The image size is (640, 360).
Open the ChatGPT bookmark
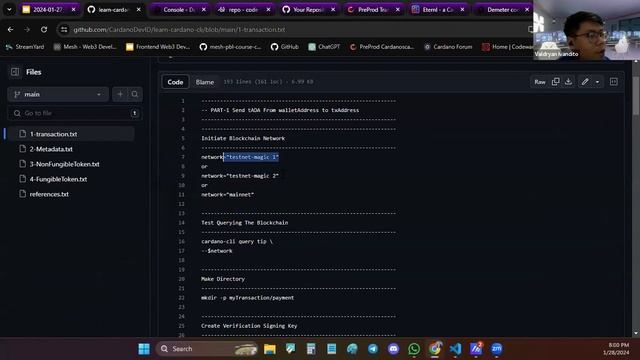pos(324,47)
